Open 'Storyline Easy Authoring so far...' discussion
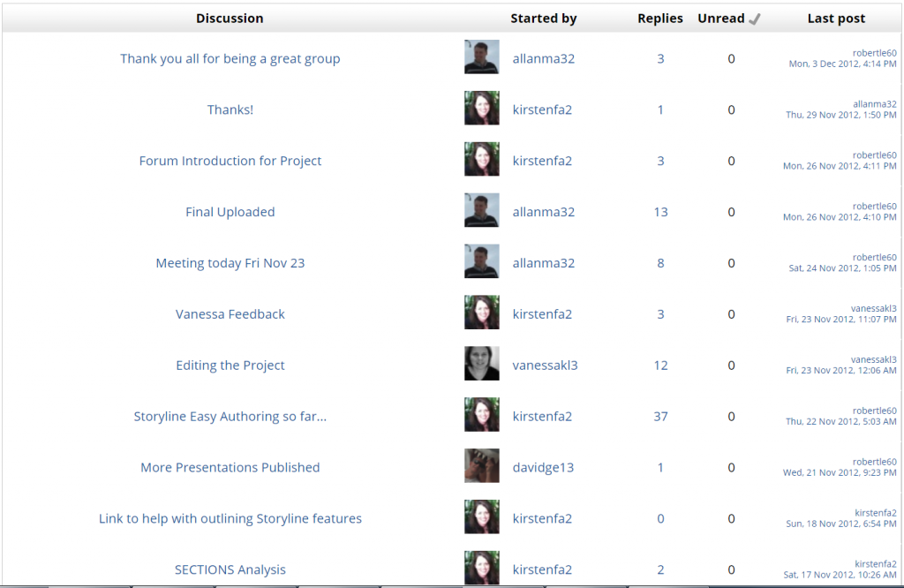The height and width of the screenshot is (588, 904). point(230,417)
